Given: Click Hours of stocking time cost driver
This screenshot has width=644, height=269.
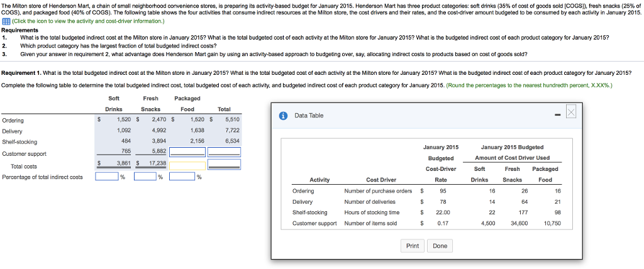Looking at the screenshot, I should (372, 212).
